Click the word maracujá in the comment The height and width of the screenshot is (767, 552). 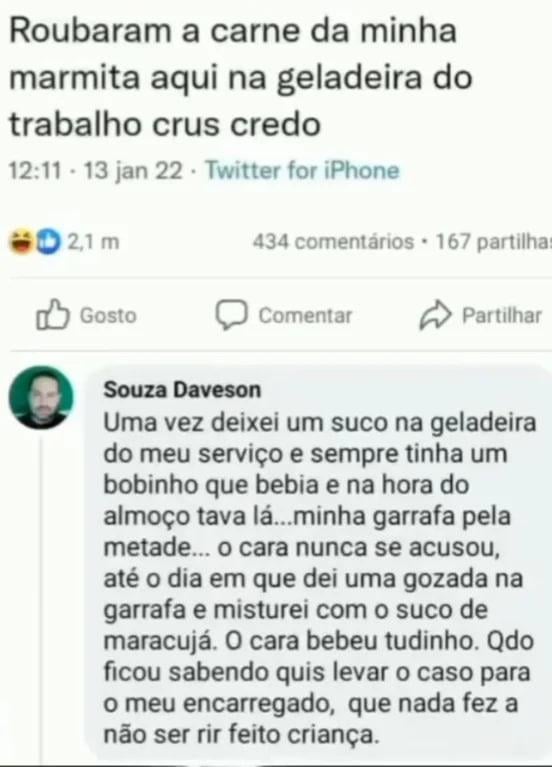pos(160,641)
